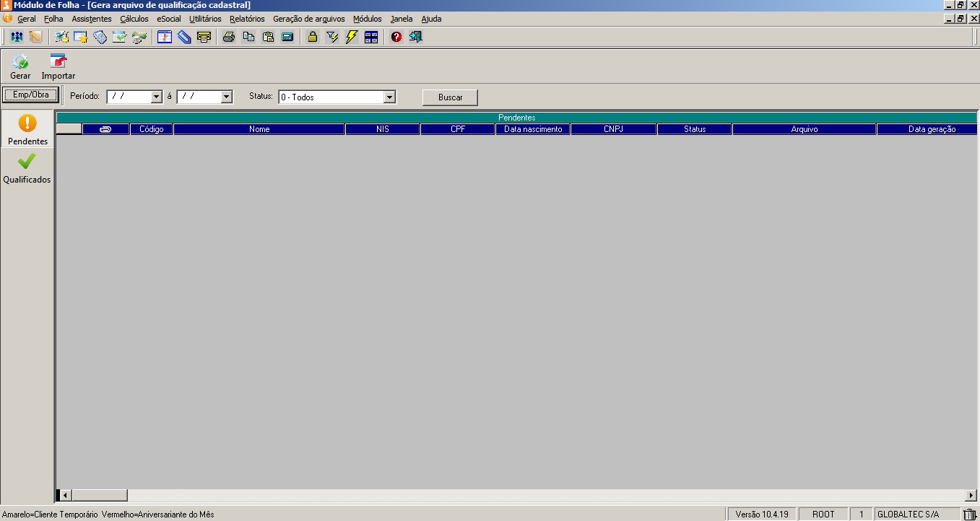Click the Gerar button
980x521 pixels.
(x=20, y=66)
